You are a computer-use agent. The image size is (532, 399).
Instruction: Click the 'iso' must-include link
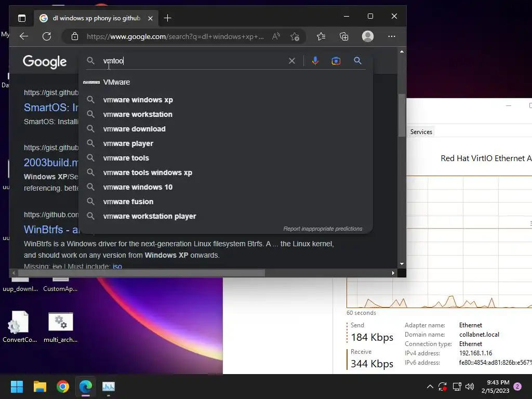point(117,267)
